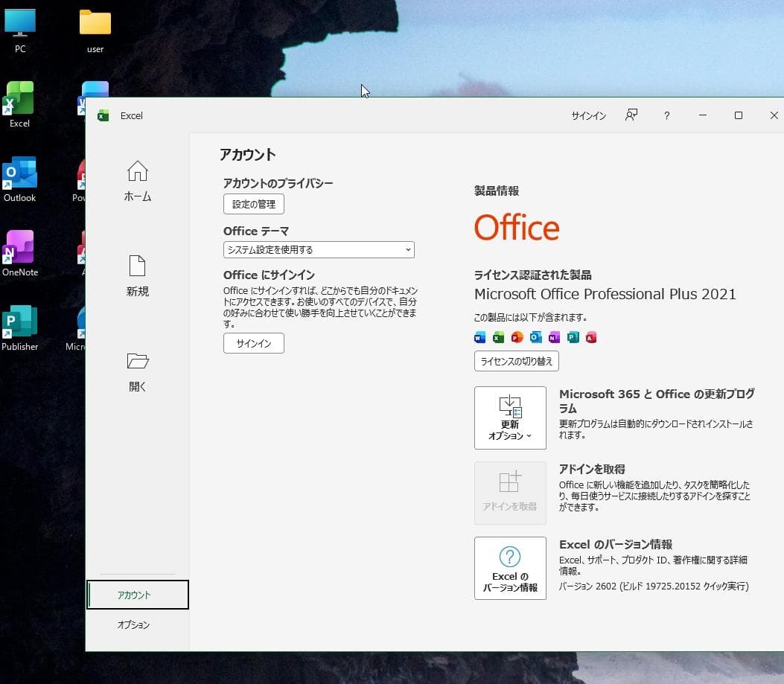Click アドインを取得 heading text
The width and height of the screenshot is (784, 684).
592,469
